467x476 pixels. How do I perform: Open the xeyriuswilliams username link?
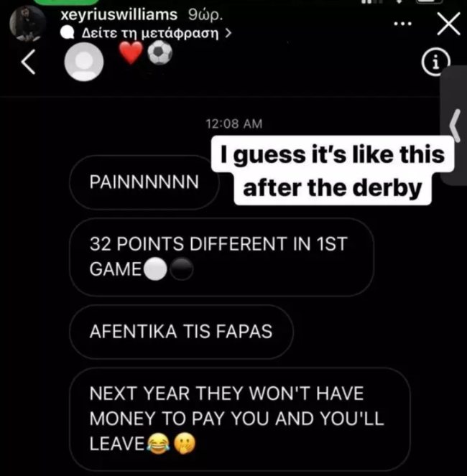pos(119,14)
